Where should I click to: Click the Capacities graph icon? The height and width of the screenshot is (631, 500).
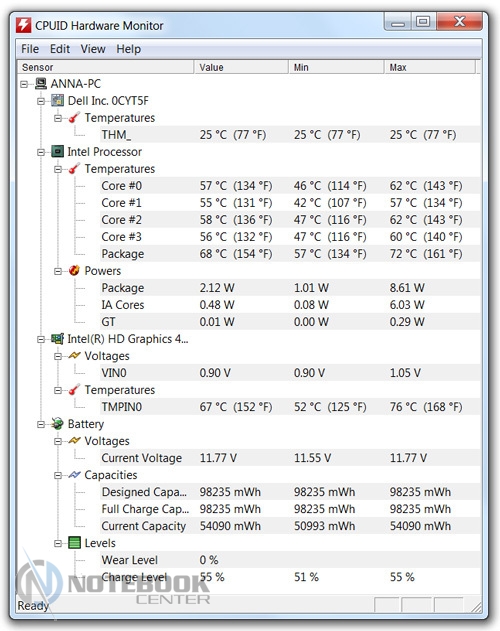point(74,475)
